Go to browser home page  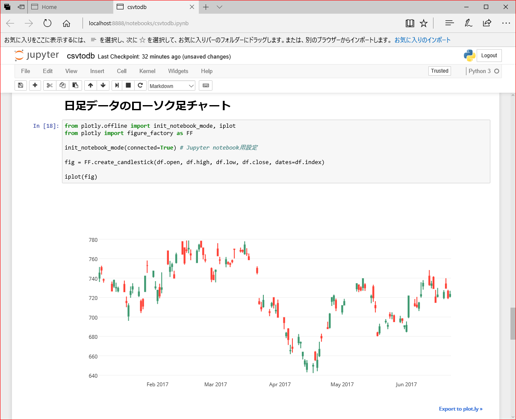66,23
